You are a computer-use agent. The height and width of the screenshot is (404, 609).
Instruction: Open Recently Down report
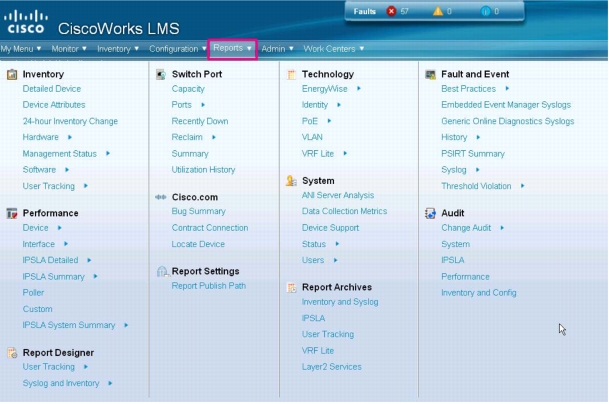click(200, 121)
